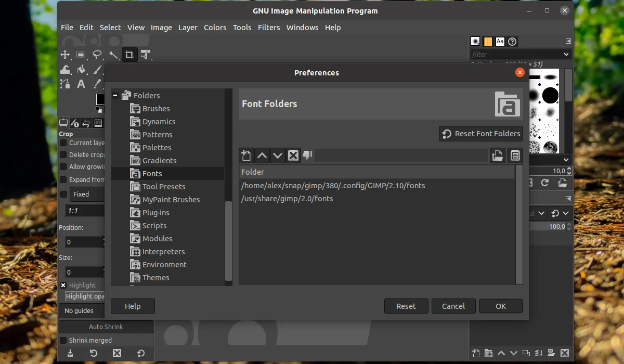Select the Bucket Fill tool

click(81, 69)
